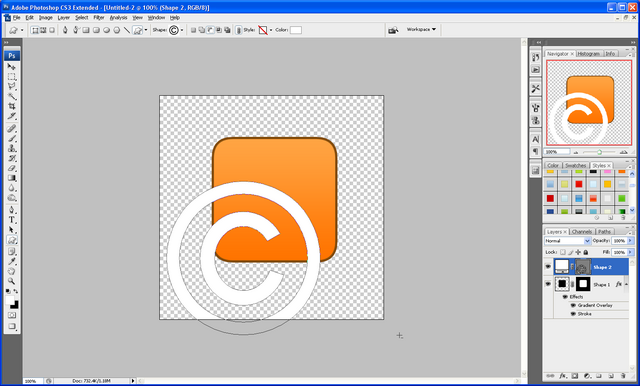This screenshot has width=640, height=386.
Task: Switch to the Channels tab
Action: pos(582,231)
